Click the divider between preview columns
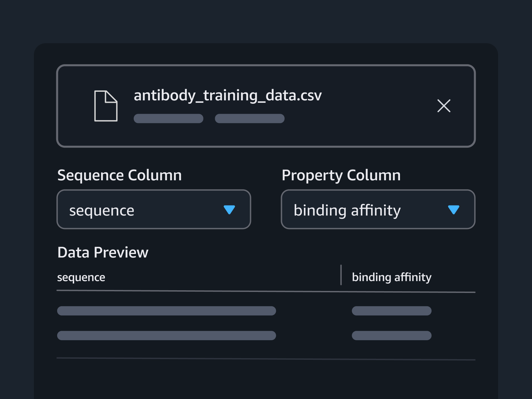 [341, 276]
